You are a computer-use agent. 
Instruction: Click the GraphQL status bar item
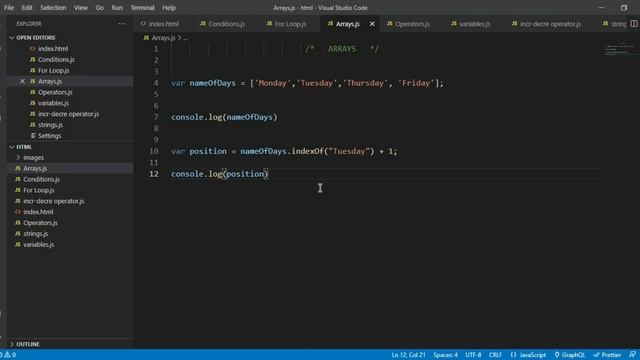[569, 355]
